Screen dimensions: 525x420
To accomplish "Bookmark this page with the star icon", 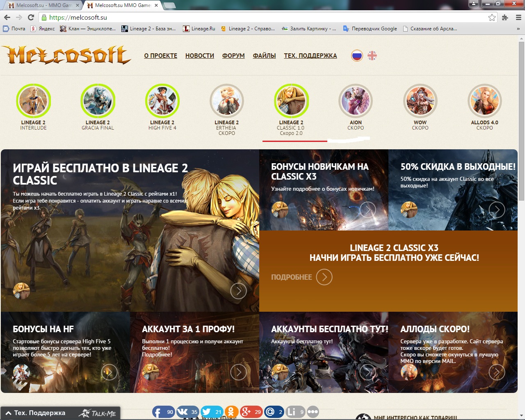I will tap(492, 18).
